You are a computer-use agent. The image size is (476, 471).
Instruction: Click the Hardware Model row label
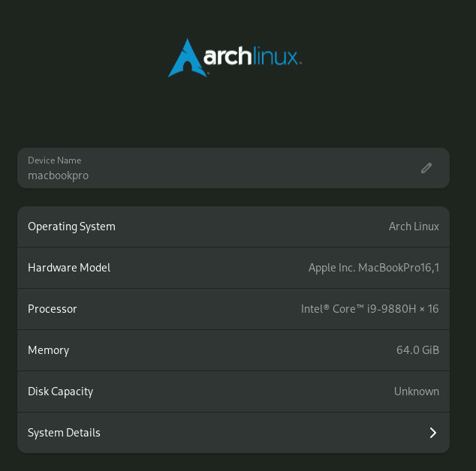click(x=69, y=268)
